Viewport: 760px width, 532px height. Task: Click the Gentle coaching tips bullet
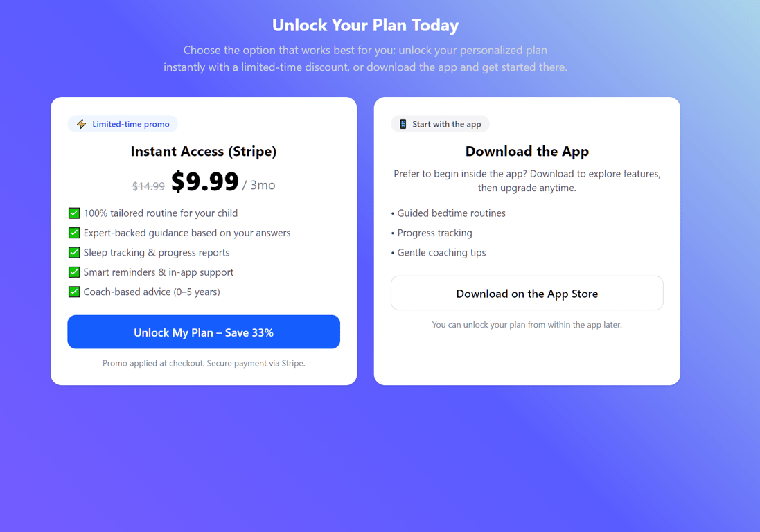coord(441,252)
